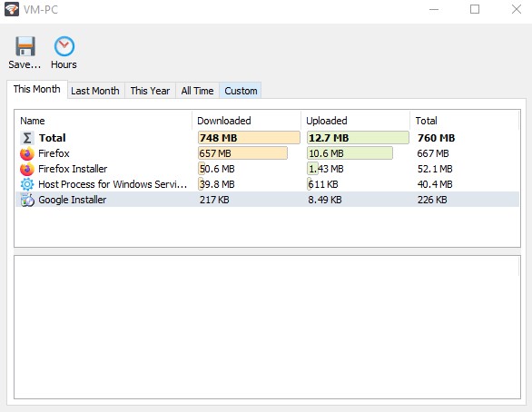Click the Host Process gear icon
The height and width of the screenshot is (412, 532).
[27, 184]
